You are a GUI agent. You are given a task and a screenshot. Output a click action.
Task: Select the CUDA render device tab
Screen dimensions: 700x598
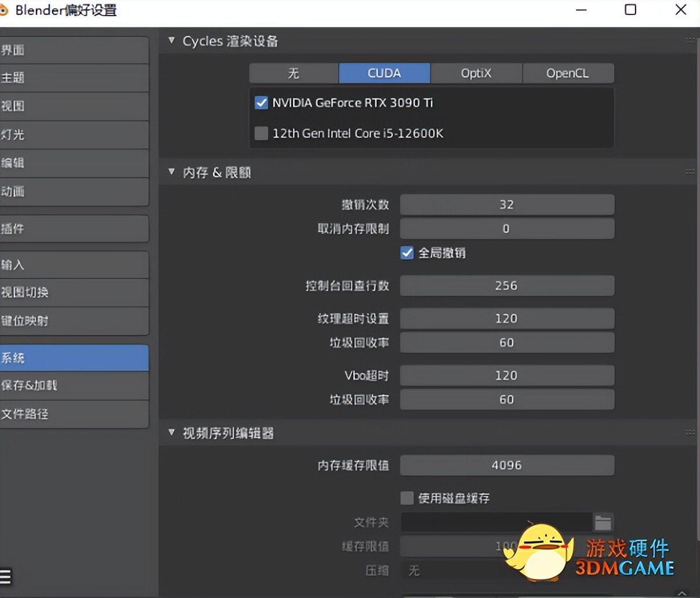tap(384, 73)
